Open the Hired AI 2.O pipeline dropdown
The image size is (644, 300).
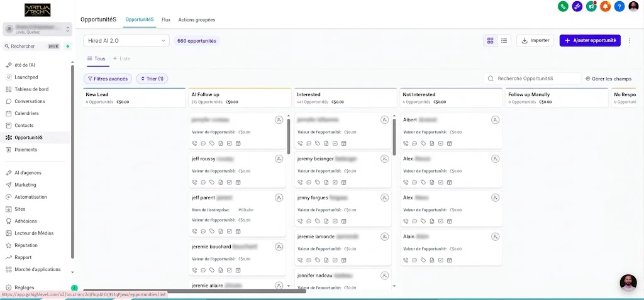(126, 41)
